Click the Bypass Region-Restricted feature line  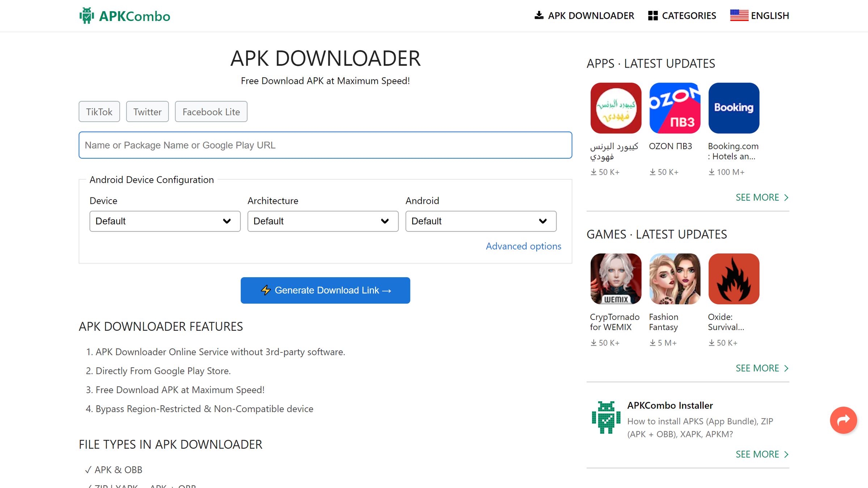coord(204,409)
